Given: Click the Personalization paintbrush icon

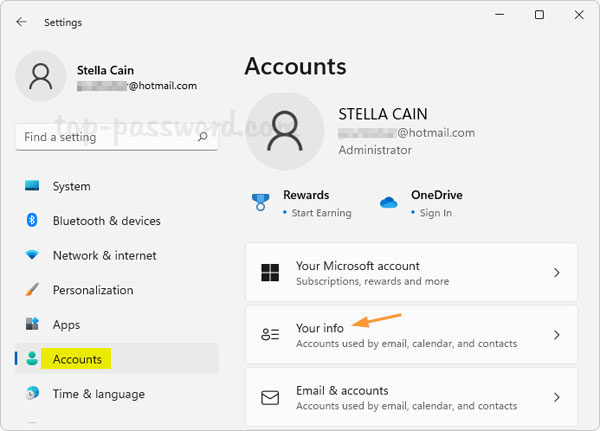Looking at the screenshot, I should point(32,290).
